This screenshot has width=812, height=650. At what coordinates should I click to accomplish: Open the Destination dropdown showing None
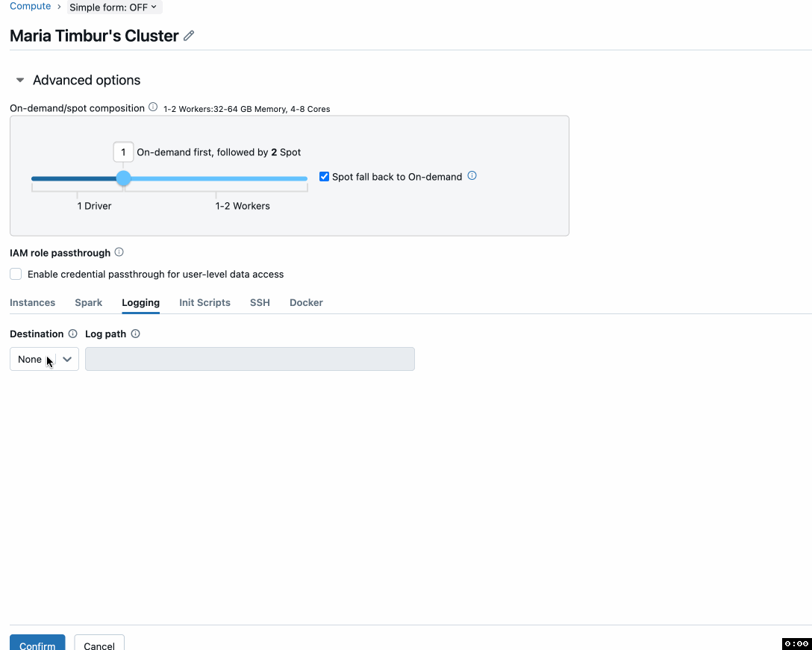pyautogui.click(x=44, y=359)
